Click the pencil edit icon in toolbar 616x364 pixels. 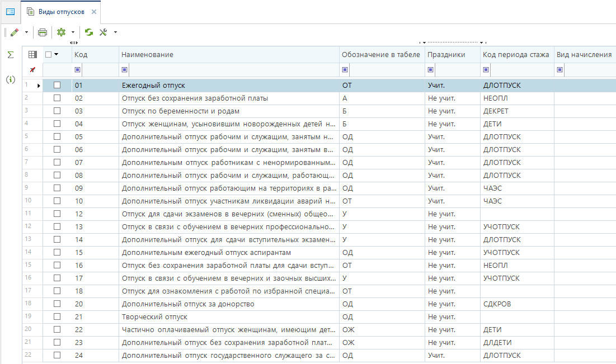(x=15, y=32)
